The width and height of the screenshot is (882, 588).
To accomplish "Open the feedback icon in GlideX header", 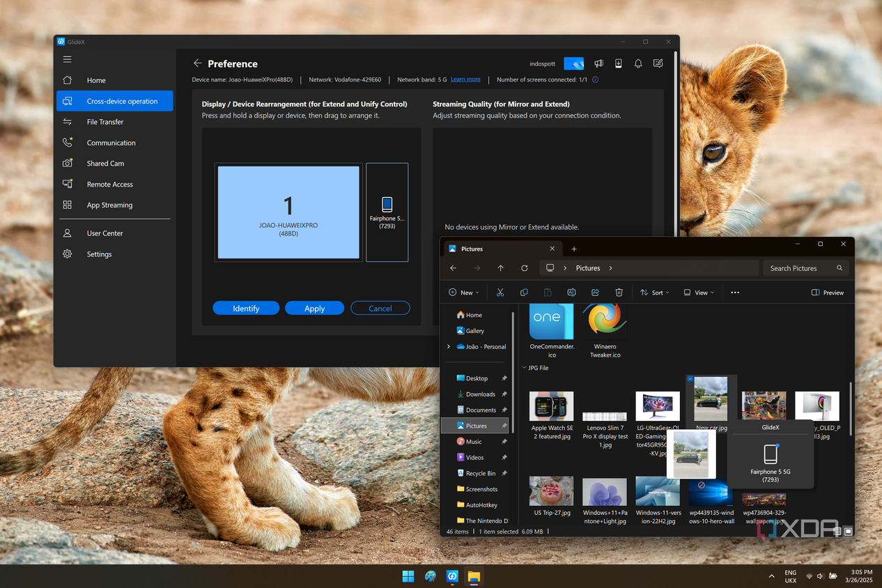I will tap(658, 63).
